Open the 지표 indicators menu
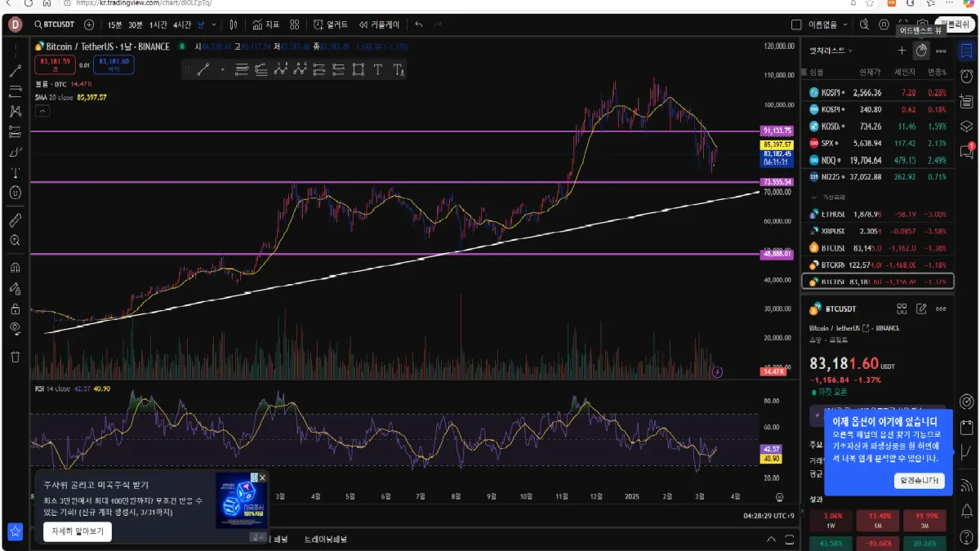The height and width of the screenshot is (551, 980). coord(266,24)
